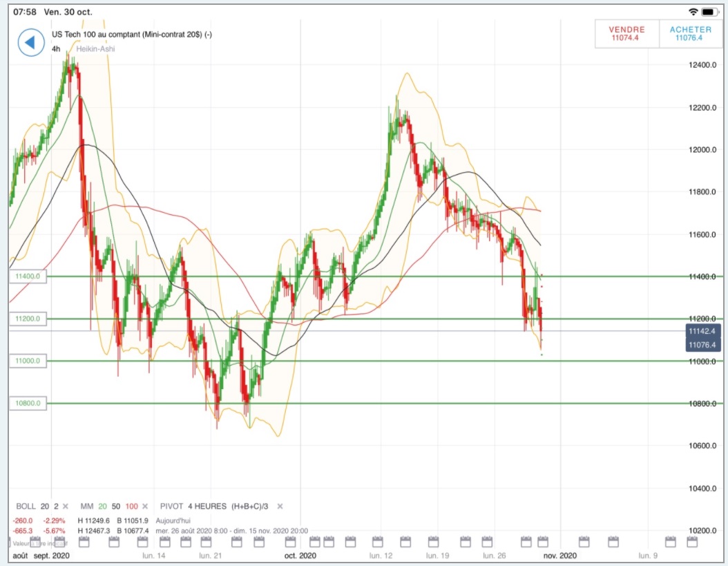
Task: Click the 'H 12467.3' period high value
Action: tap(93, 531)
